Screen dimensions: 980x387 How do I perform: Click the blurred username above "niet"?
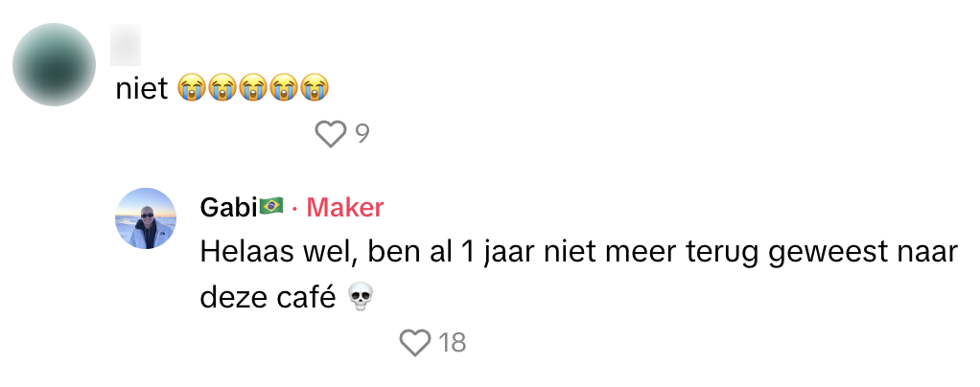[126, 45]
